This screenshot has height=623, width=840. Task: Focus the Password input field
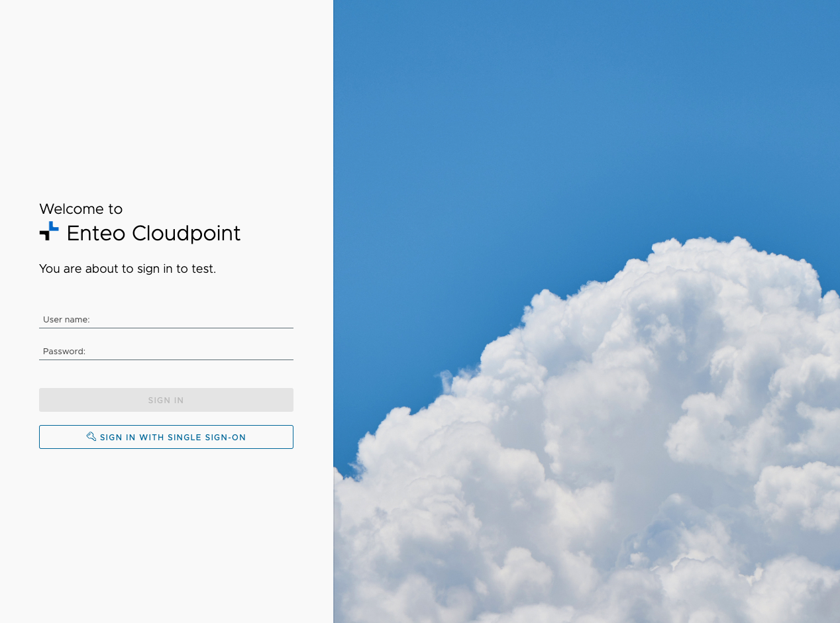[x=166, y=351]
